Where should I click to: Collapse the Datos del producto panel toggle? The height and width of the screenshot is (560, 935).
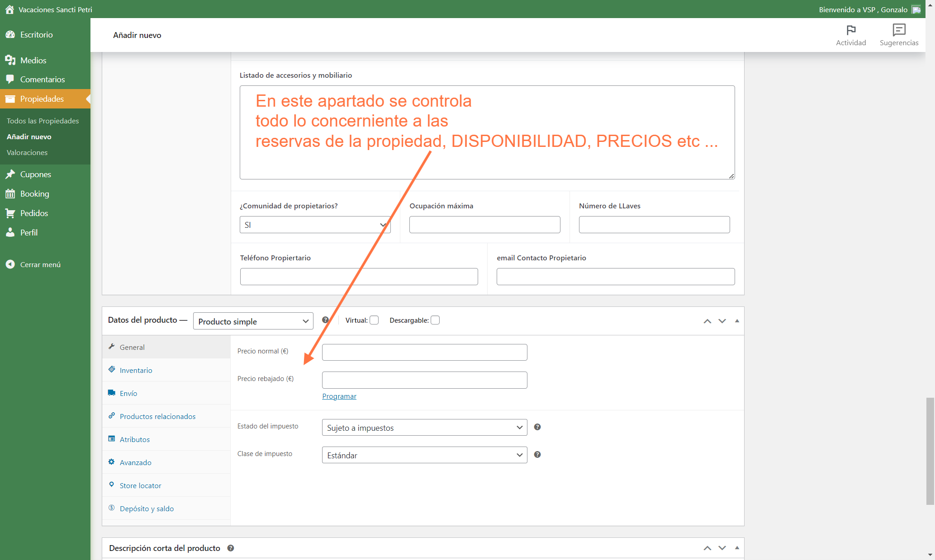pos(737,320)
